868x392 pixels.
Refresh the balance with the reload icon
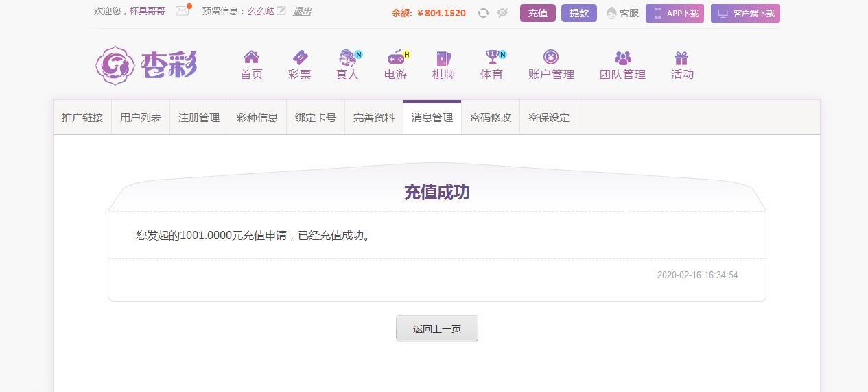483,13
